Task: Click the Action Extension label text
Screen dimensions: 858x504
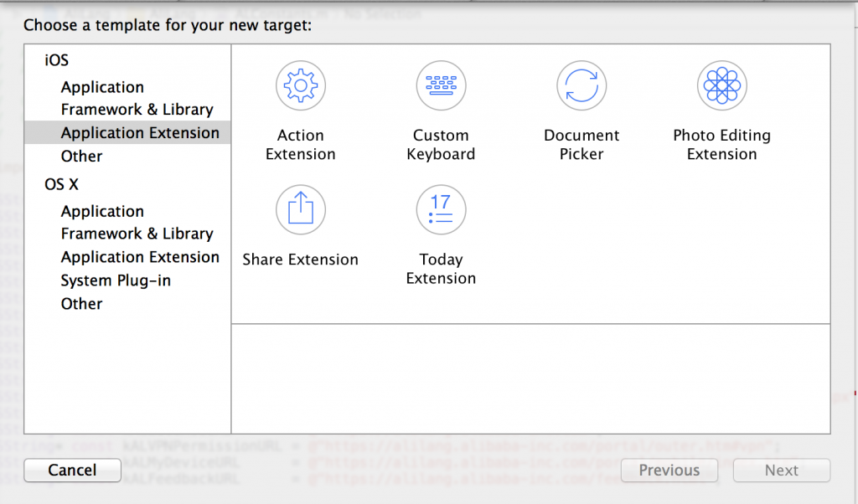Action: [x=300, y=145]
